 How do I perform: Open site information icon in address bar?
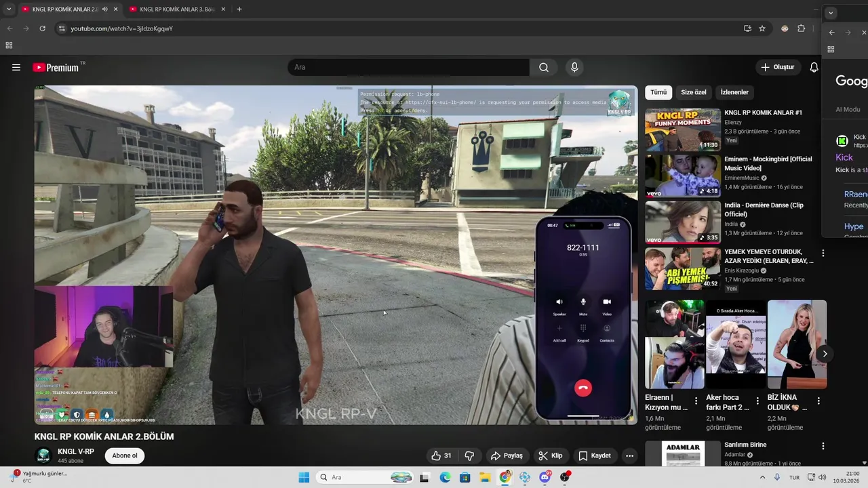click(x=61, y=28)
